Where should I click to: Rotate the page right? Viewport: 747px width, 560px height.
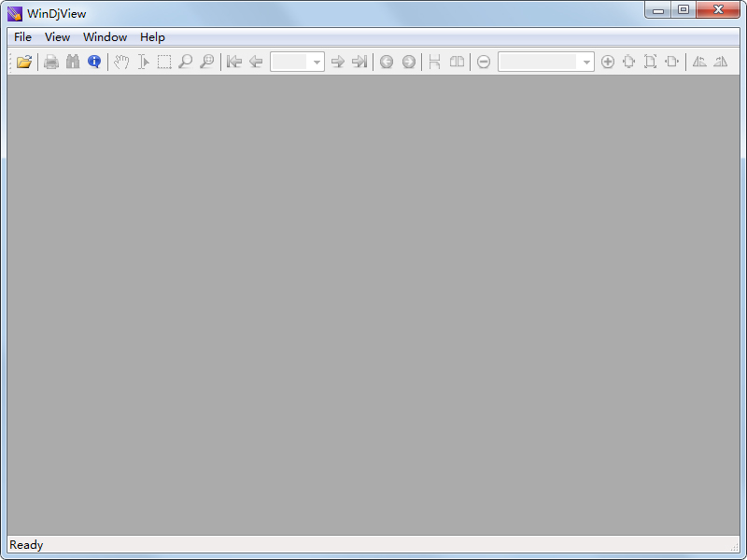tap(720, 62)
